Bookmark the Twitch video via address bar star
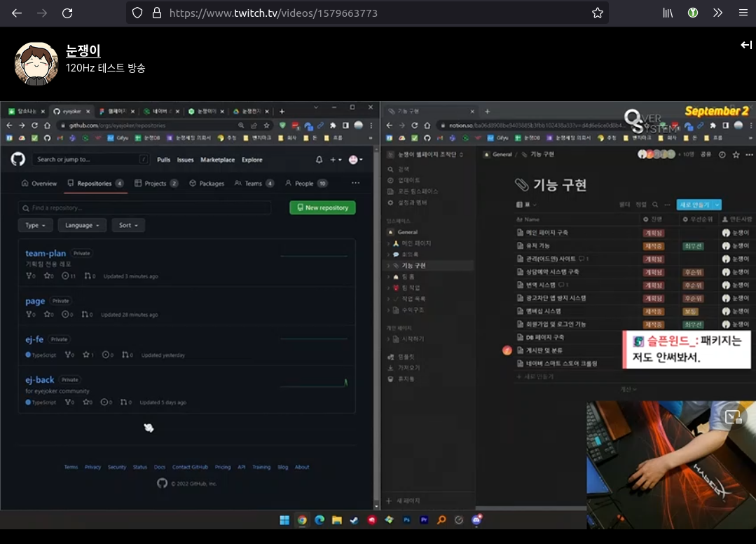The width and height of the screenshot is (756, 544). pyautogui.click(x=597, y=13)
